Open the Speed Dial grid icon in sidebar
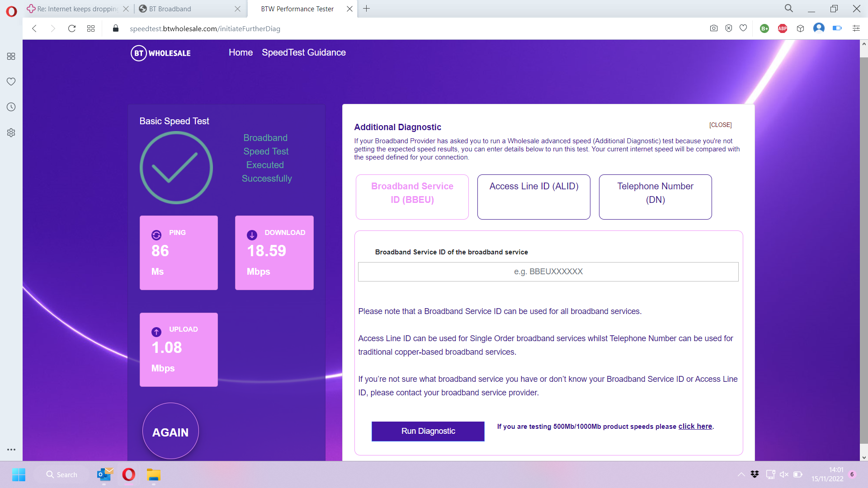Image resolution: width=868 pixels, height=488 pixels. 11,56
